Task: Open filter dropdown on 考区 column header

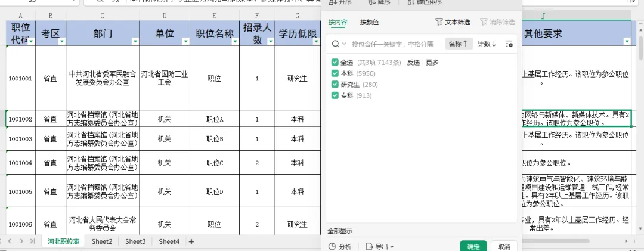Action: [61, 41]
